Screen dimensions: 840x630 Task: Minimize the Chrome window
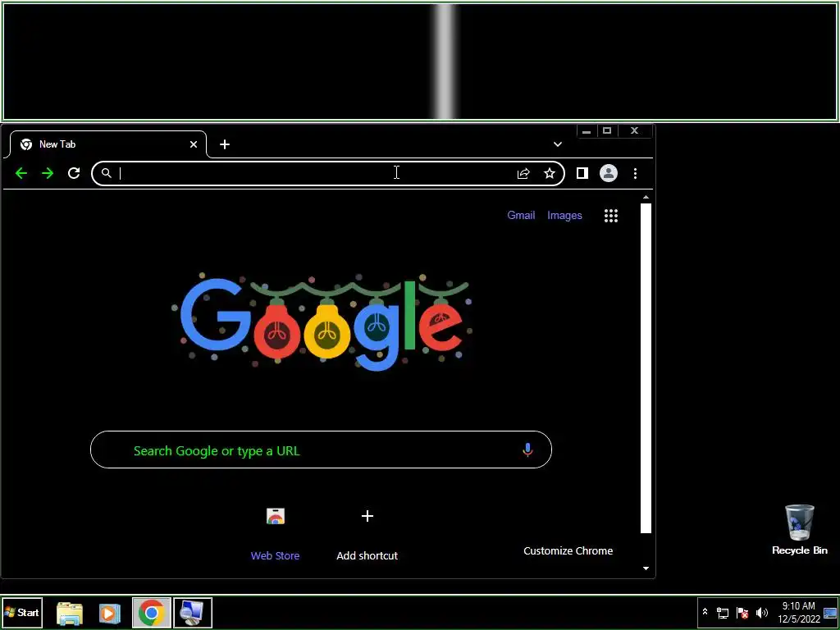[x=587, y=130]
